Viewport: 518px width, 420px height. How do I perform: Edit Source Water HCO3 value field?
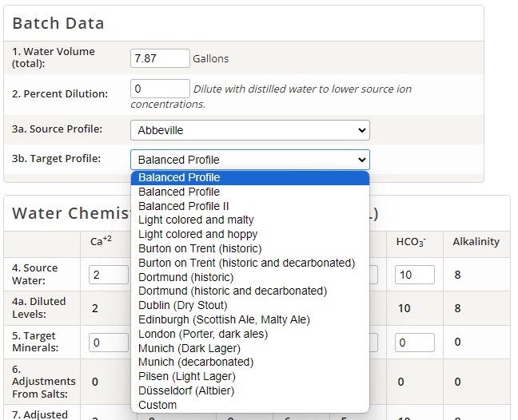click(414, 275)
